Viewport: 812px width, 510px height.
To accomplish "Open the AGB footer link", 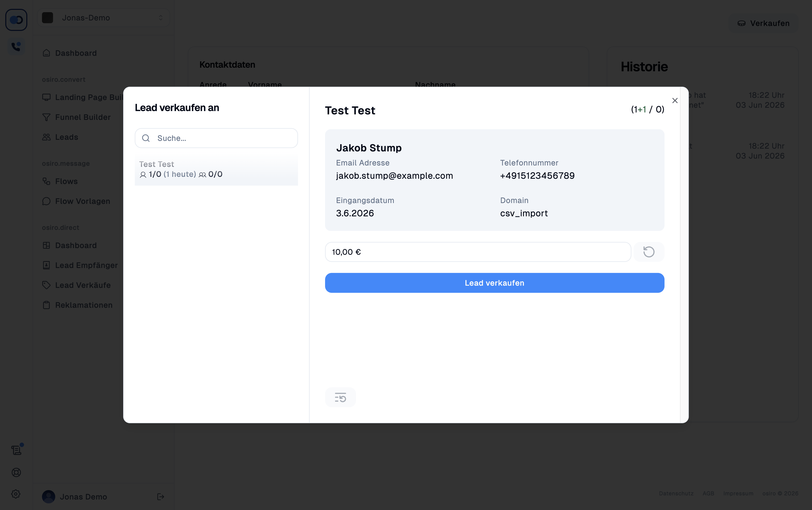I will 708,493.
